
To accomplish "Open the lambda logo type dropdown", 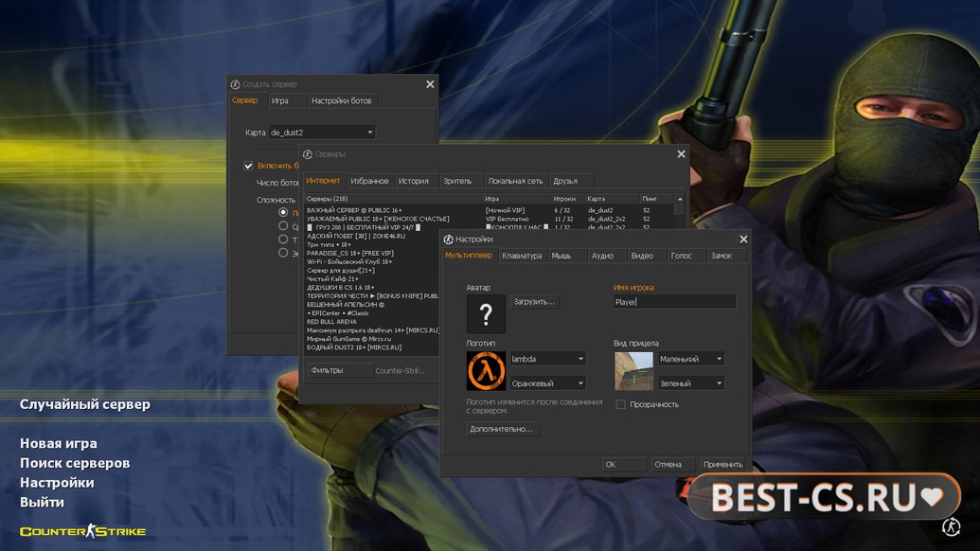I will pyautogui.click(x=548, y=359).
